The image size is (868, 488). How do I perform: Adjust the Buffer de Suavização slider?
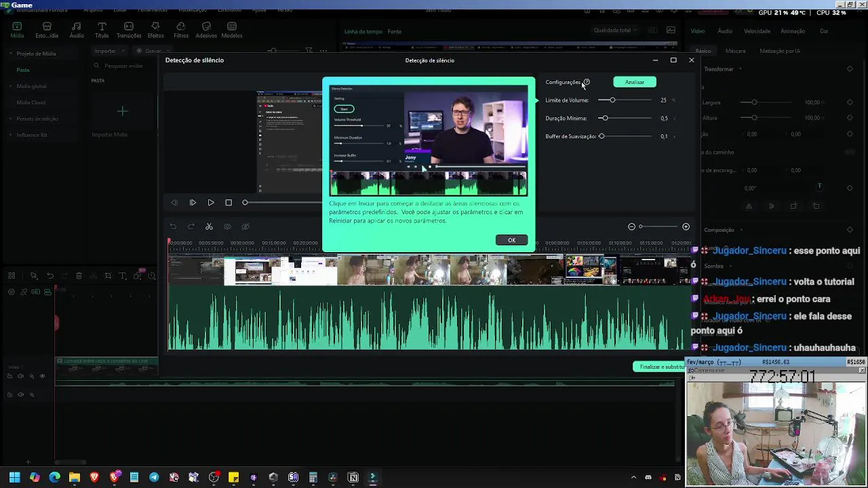point(625,136)
